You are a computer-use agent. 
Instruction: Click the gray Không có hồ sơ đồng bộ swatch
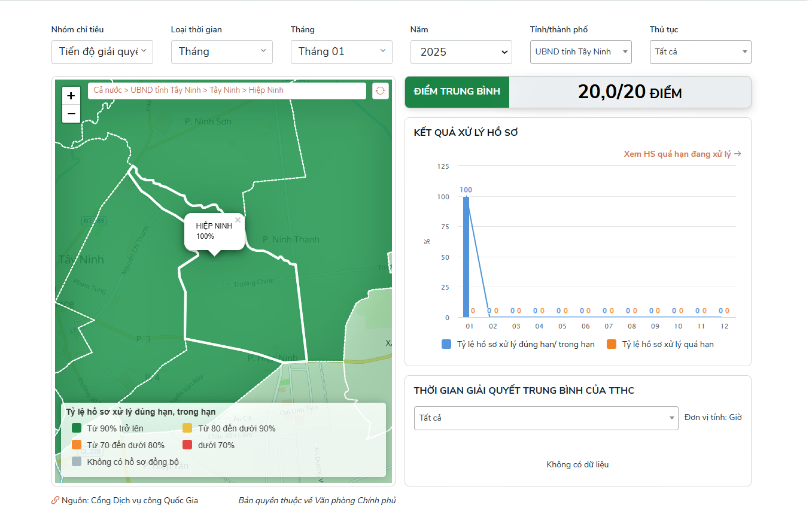(x=77, y=462)
